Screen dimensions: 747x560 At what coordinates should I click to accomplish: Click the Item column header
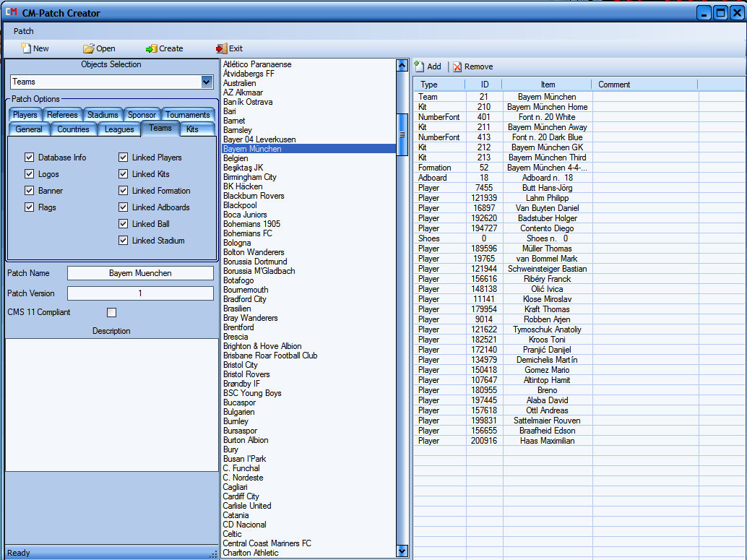click(548, 85)
